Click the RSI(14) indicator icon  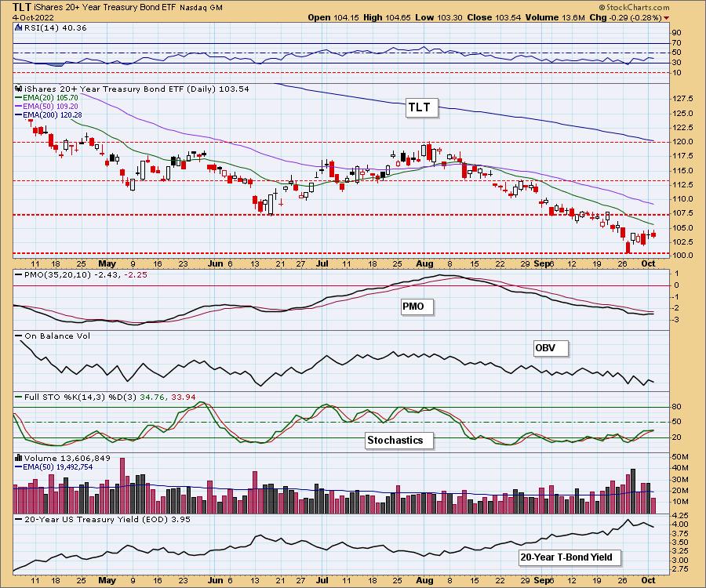click(19, 27)
